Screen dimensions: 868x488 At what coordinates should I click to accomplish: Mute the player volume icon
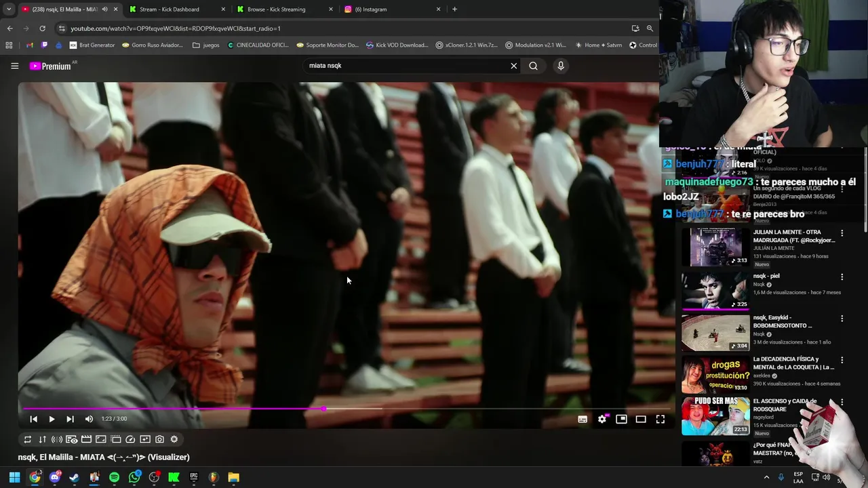[x=89, y=419]
